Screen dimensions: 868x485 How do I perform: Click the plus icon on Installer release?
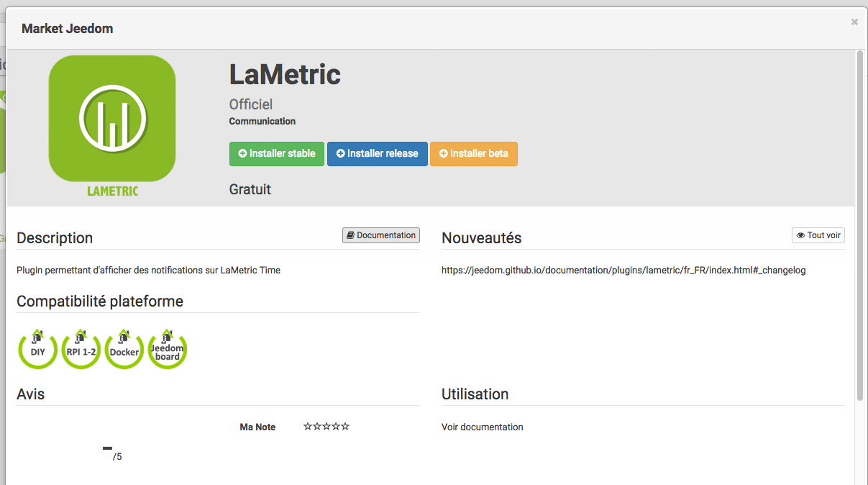pyautogui.click(x=341, y=154)
